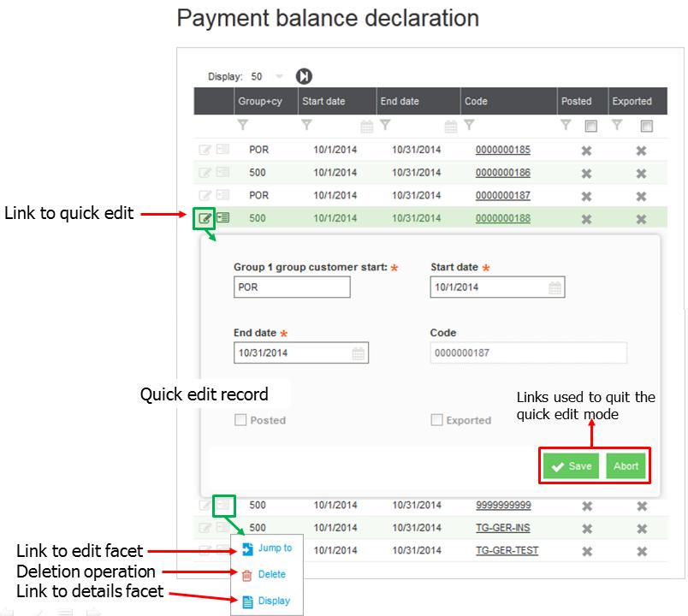Click the next page arrow beside Display
Viewport: 688px width, 616px height.
tap(304, 77)
